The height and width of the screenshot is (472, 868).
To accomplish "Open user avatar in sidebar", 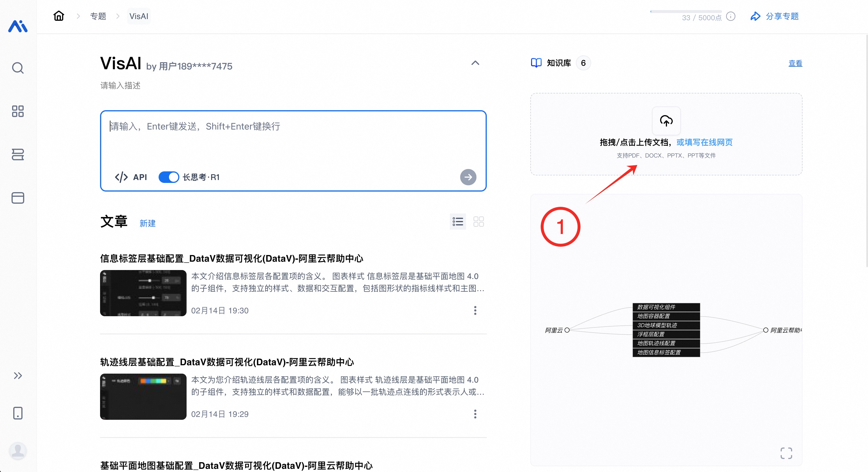I will [18, 450].
